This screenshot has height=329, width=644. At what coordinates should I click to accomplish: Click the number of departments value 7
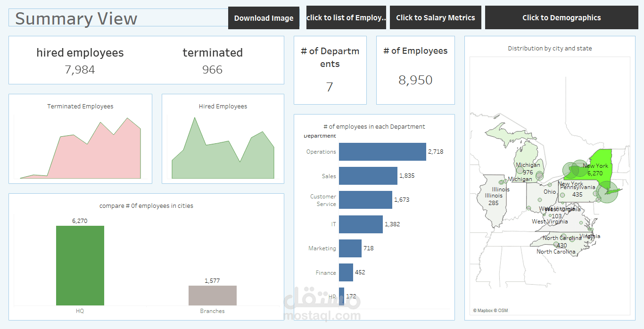coord(330,87)
